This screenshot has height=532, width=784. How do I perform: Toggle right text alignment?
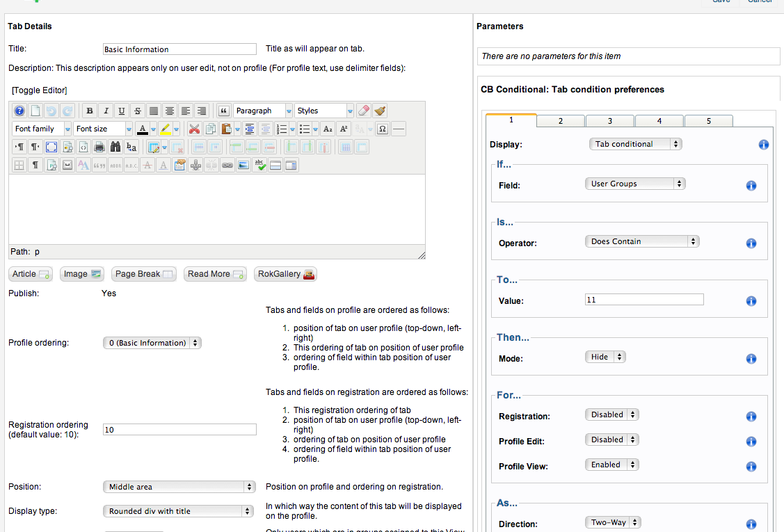(x=202, y=111)
